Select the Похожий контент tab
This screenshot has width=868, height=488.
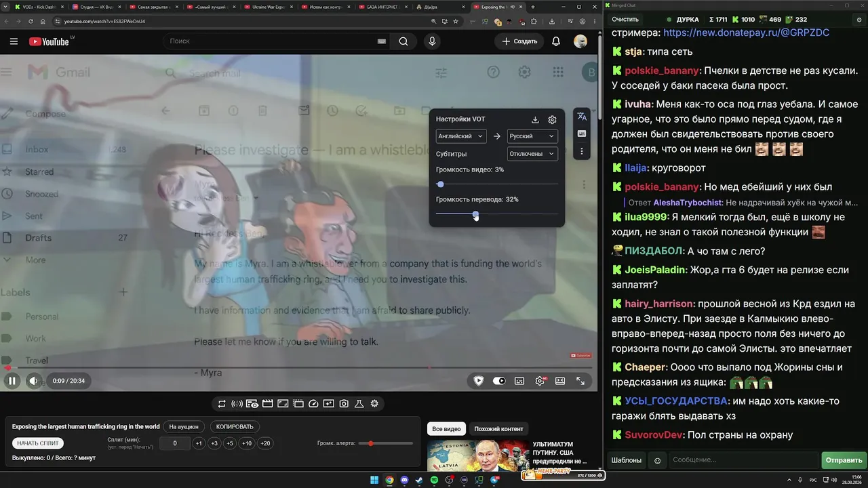[499, 429]
